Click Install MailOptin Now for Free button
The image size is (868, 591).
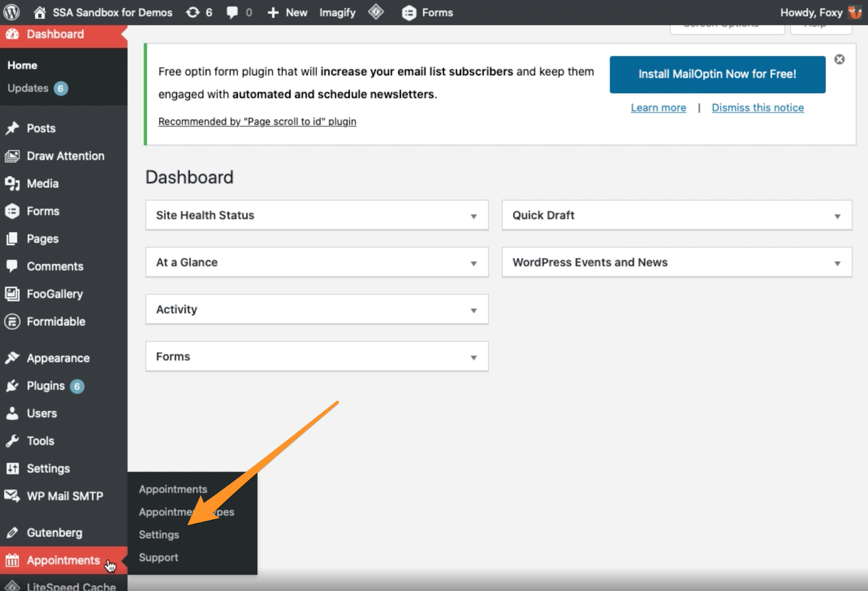[717, 74]
